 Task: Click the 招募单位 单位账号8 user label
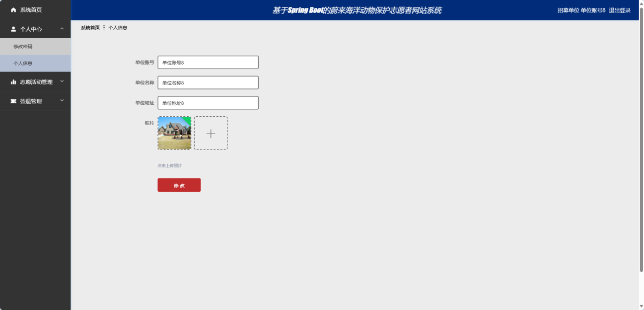[581, 10]
